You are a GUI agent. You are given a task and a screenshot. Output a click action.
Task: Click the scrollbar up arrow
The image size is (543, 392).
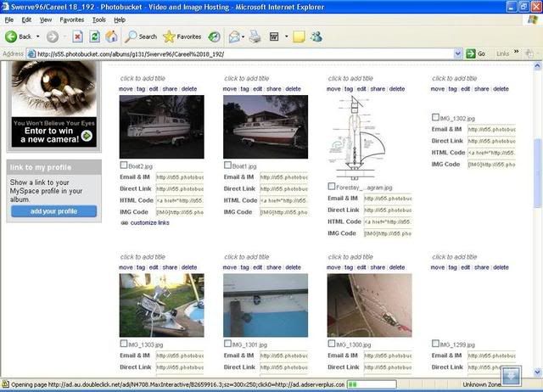click(537, 65)
